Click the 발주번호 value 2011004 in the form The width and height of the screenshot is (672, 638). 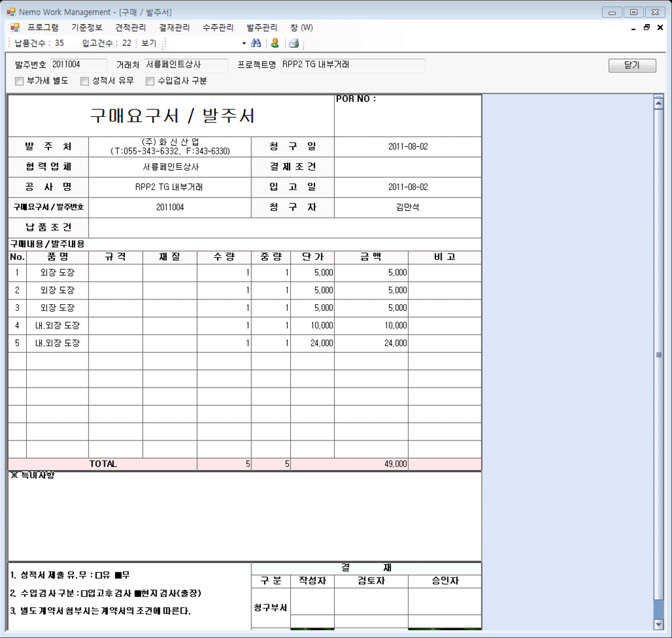click(x=170, y=208)
